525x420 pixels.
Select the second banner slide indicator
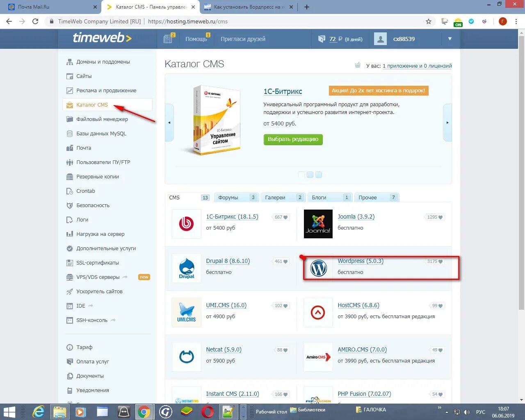pyautogui.click(x=310, y=175)
